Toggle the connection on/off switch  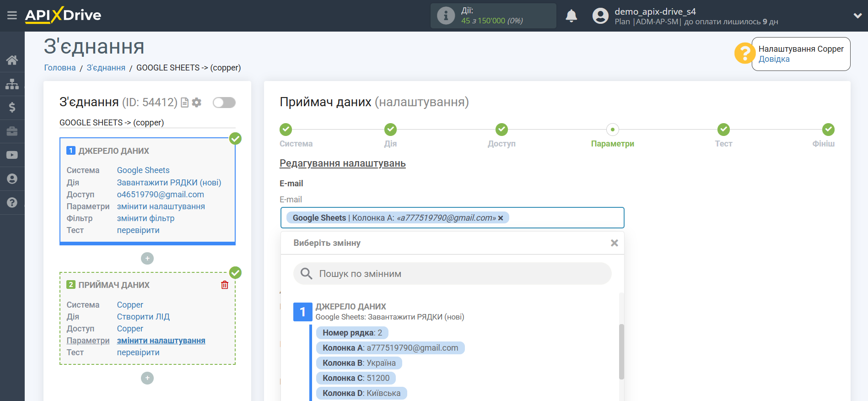[x=224, y=103]
